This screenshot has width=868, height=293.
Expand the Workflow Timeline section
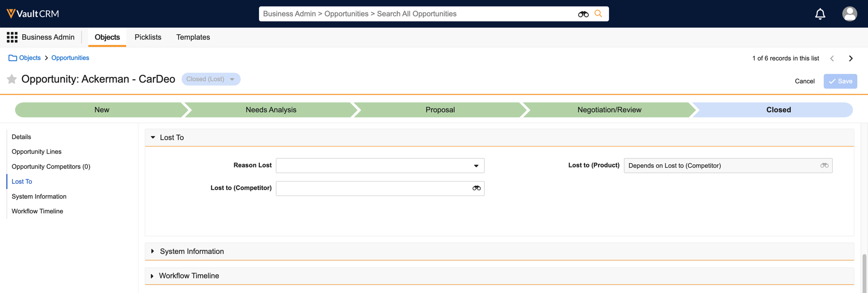(152, 276)
